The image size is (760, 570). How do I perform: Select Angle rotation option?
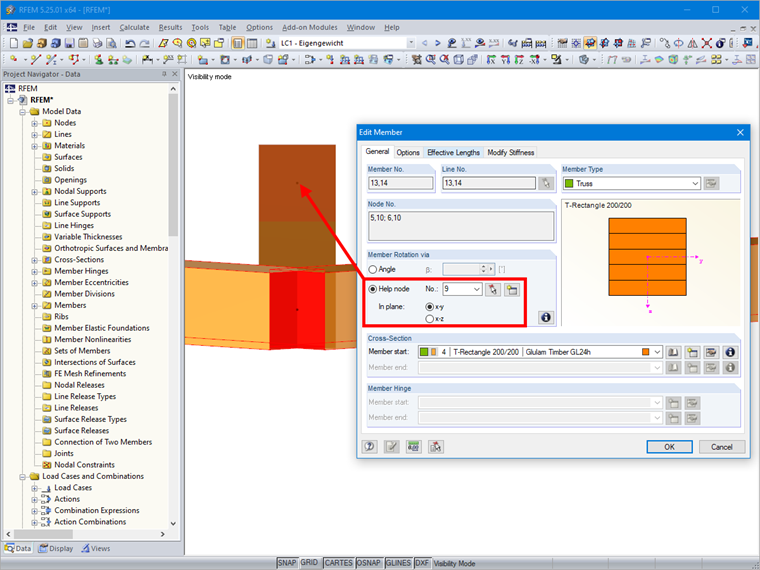pyautogui.click(x=372, y=269)
